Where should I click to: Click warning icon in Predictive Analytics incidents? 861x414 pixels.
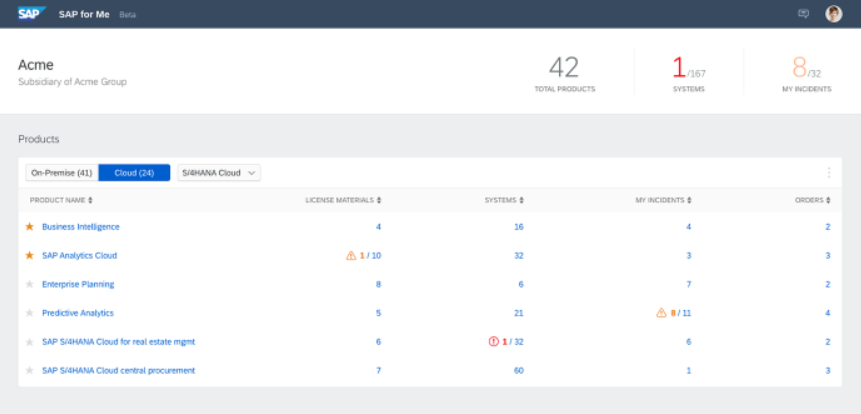(661, 313)
